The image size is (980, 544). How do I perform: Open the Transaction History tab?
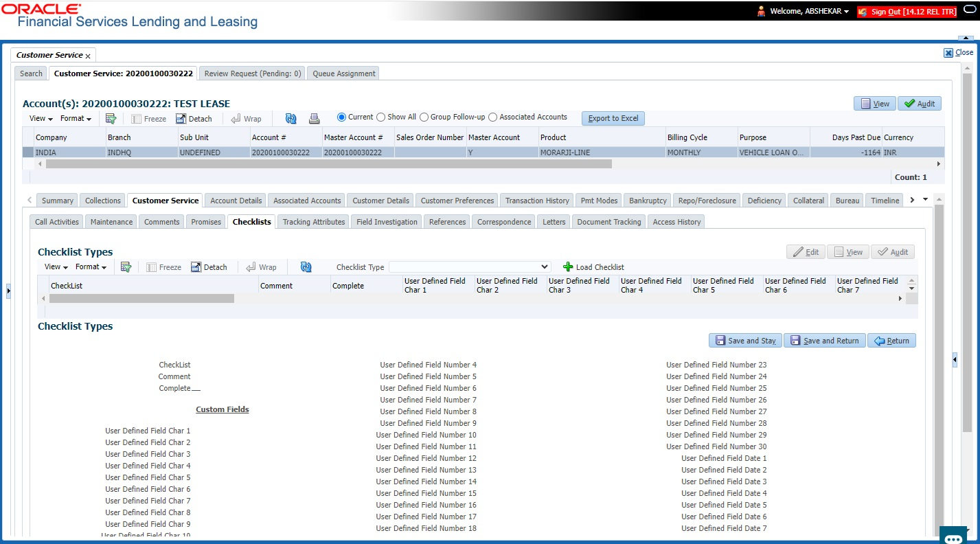(x=537, y=201)
